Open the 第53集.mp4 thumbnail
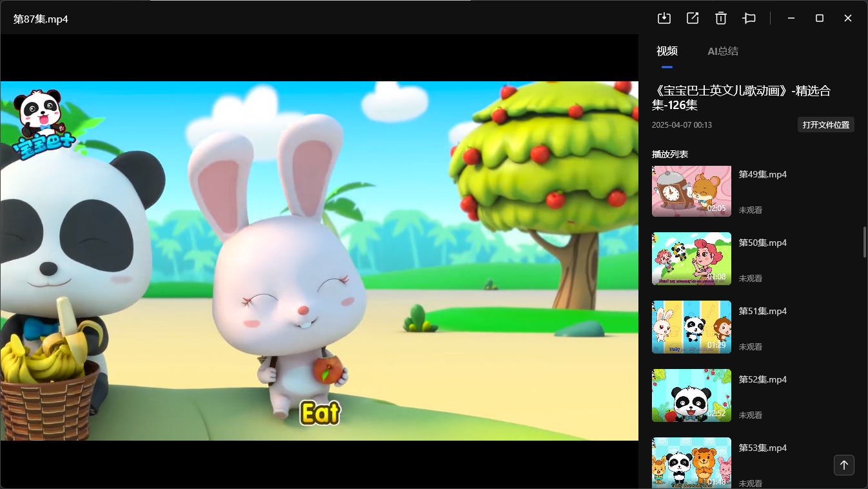This screenshot has height=489, width=868. click(691, 463)
